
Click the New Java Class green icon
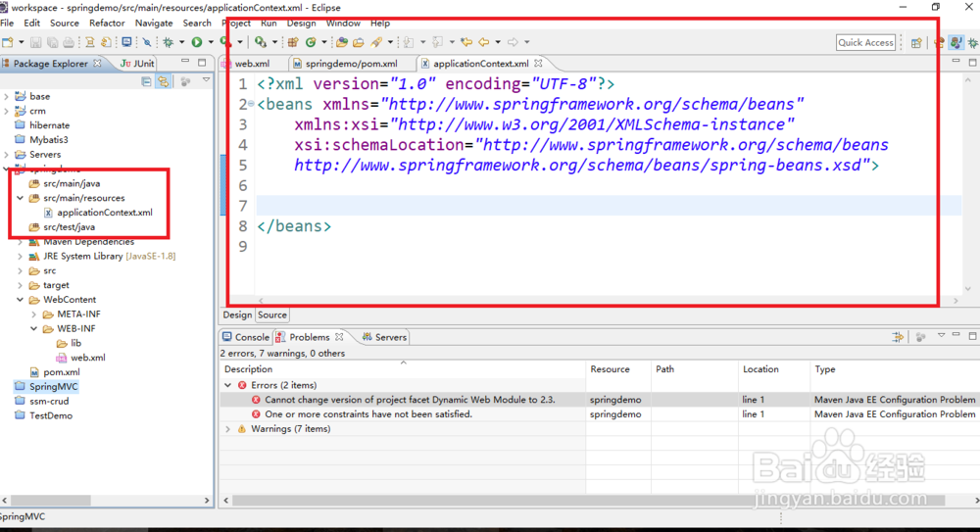coord(310,42)
